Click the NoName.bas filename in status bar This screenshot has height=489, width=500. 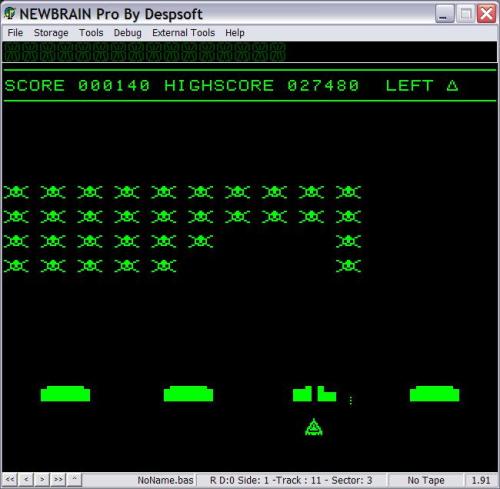click(165, 480)
